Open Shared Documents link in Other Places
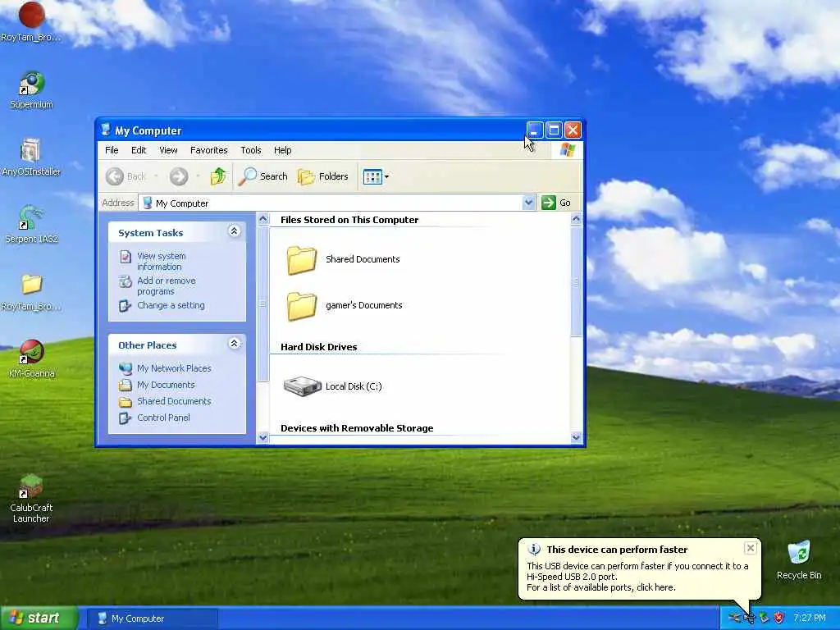Screen dimensions: 840x630 (174, 400)
